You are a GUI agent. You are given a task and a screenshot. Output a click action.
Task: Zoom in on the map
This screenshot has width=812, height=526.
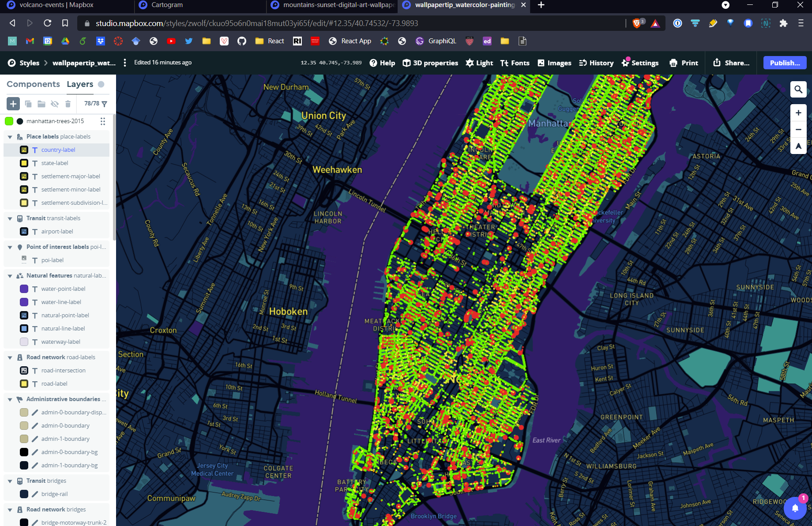798,113
